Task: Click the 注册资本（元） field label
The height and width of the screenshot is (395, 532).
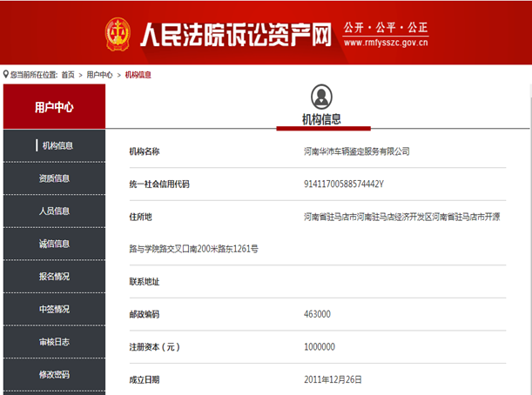Action: [x=154, y=347]
